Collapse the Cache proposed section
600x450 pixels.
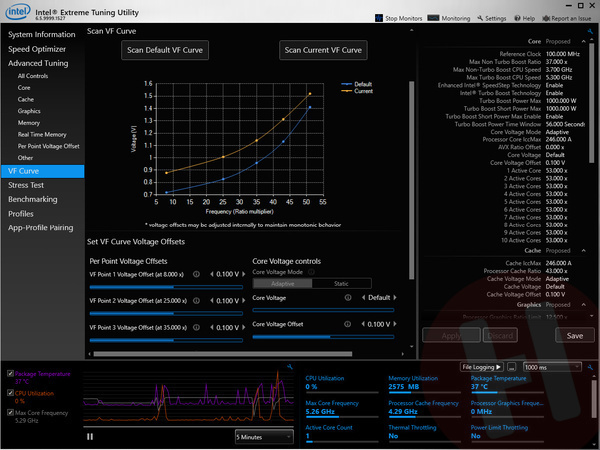[x=583, y=251]
